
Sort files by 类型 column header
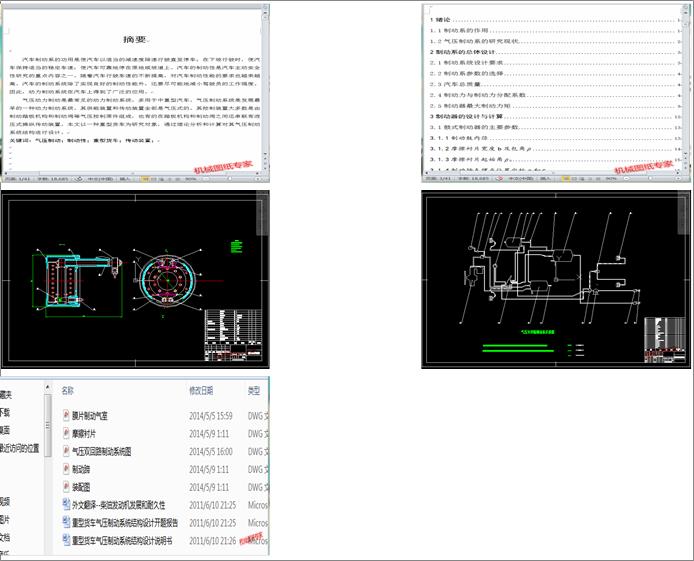pyautogui.click(x=254, y=391)
